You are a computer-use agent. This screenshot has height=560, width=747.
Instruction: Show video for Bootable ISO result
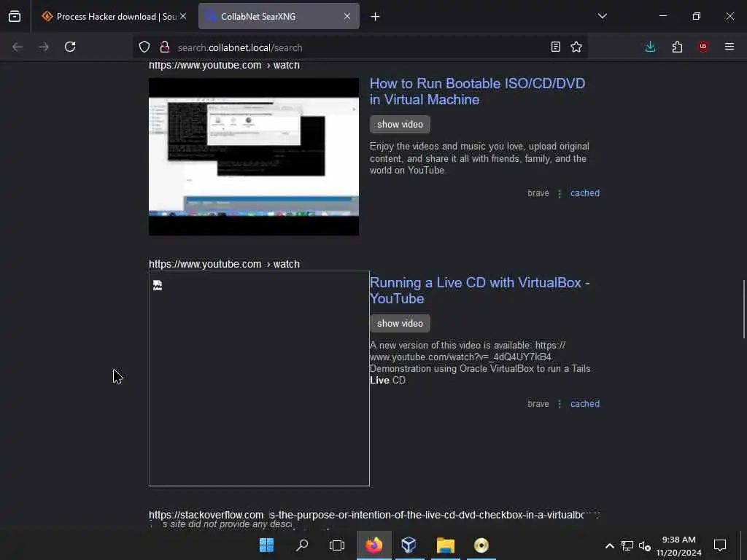pos(400,124)
